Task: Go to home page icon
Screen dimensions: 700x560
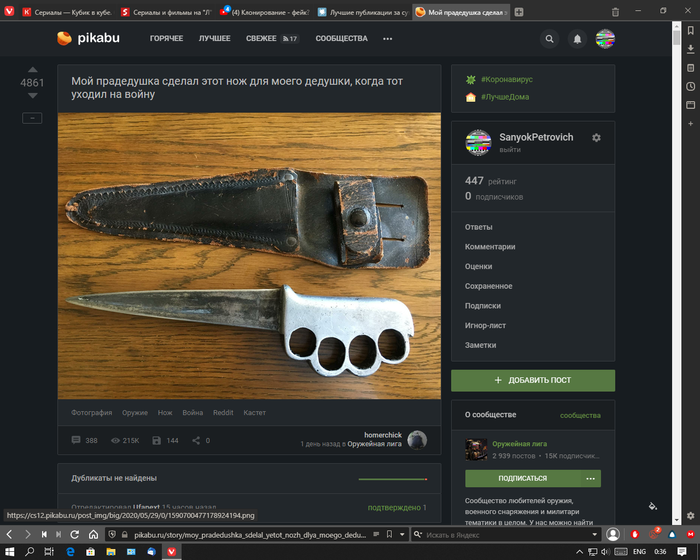Action: 93,534
